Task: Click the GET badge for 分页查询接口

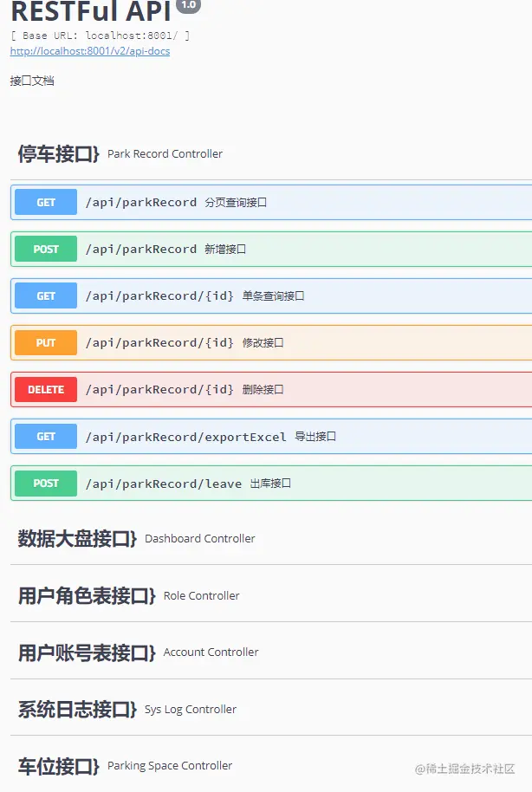Action: coord(46,202)
